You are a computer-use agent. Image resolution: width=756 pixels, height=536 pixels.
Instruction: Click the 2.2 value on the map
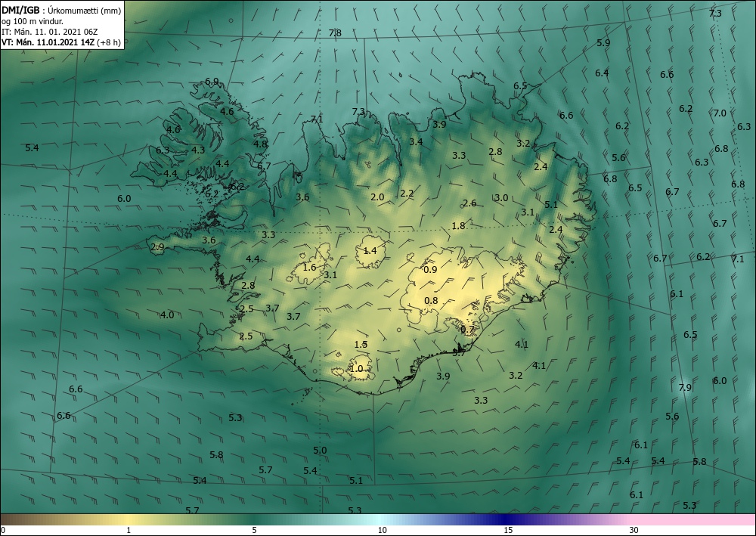tap(407, 194)
